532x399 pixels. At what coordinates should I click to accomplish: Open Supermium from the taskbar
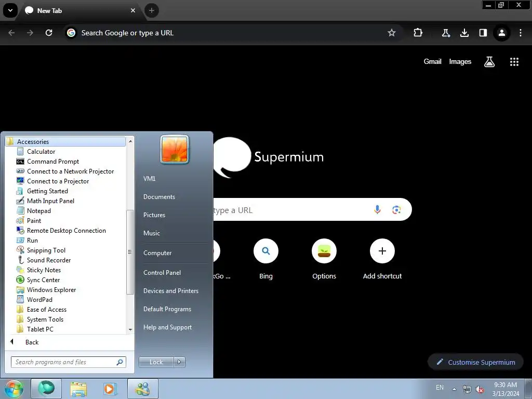tap(46, 389)
